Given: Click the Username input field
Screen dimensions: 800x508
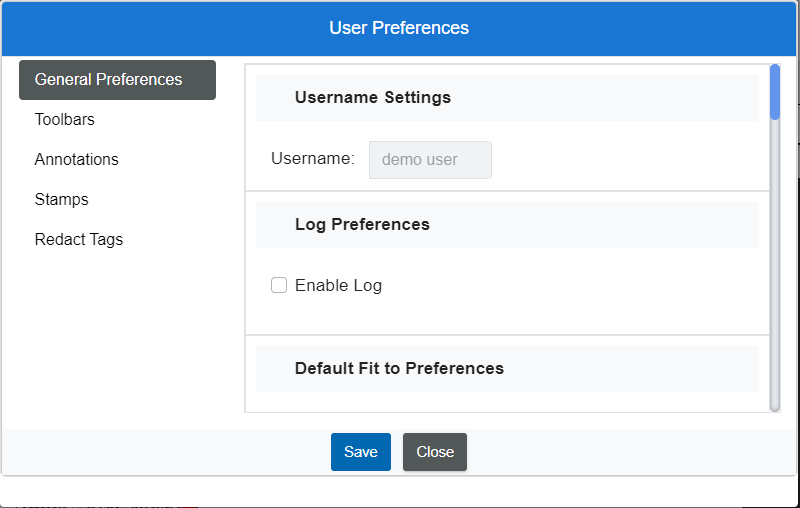Looking at the screenshot, I should (430, 160).
